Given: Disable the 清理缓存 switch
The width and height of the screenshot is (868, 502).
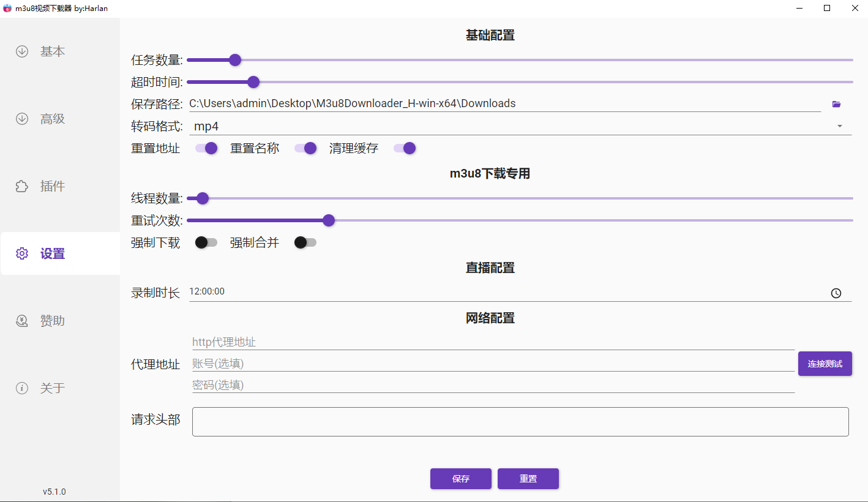Looking at the screenshot, I should click(405, 148).
